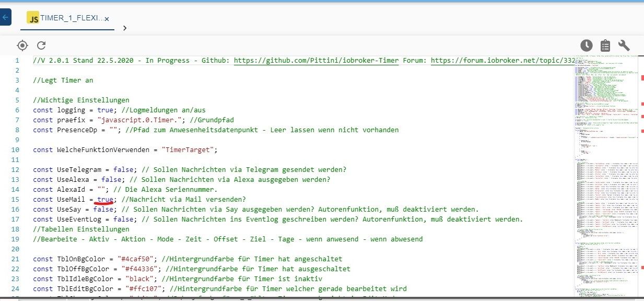Click the reload script icon
The width and height of the screenshot is (644, 301).
(x=42, y=45)
